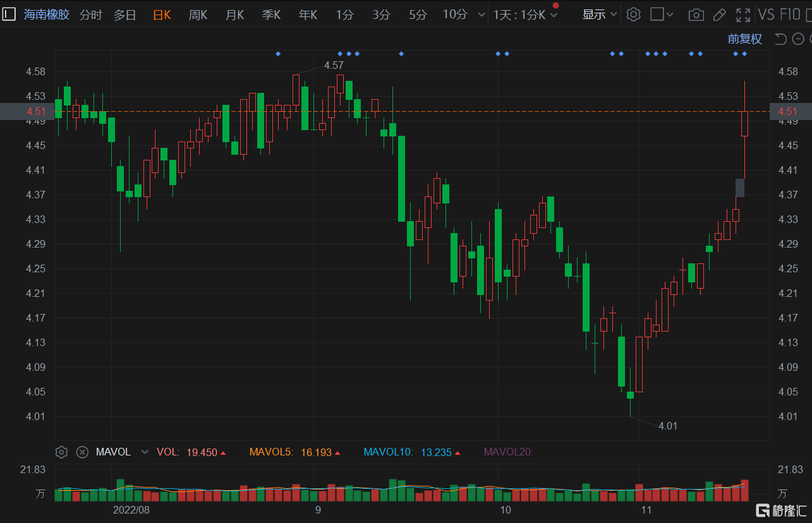Click the last volume bar

(x=744, y=490)
